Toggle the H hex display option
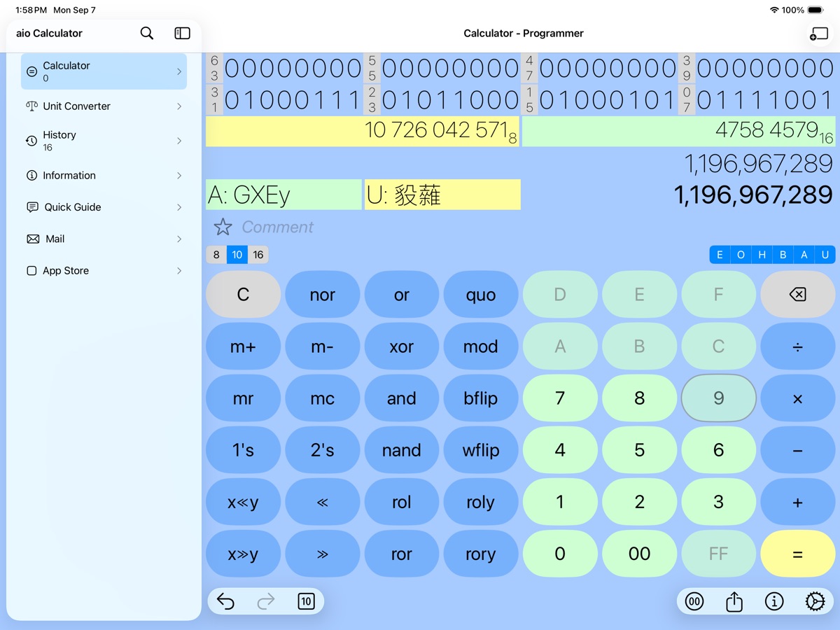Image resolution: width=840 pixels, height=630 pixels. point(762,255)
